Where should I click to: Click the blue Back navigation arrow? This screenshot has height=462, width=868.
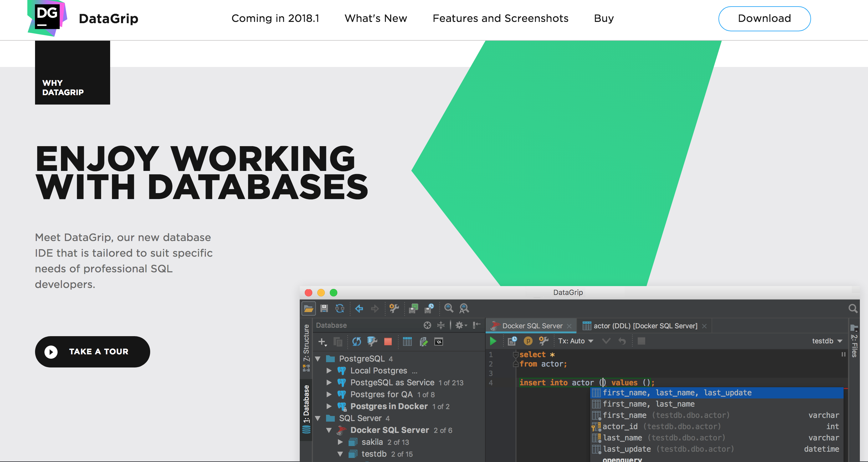(359, 308)
